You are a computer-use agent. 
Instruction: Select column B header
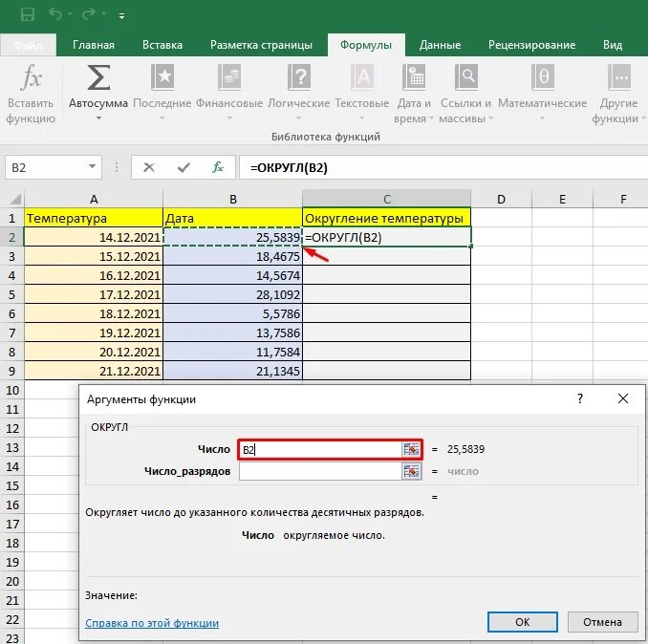(232, 199)
